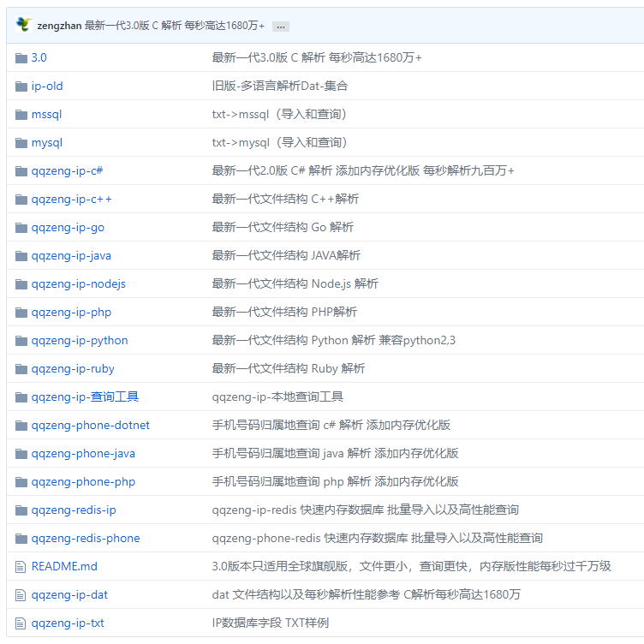Open the qqzeng-ip-查询工具 folder
Viewport: 644px width, 644px height.
[x=85, y=397]
